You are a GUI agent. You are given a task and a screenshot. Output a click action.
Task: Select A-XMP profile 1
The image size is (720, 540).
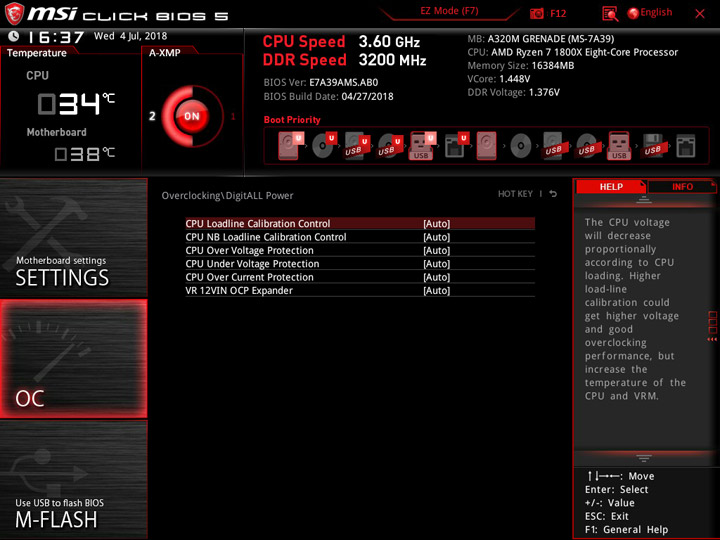(x=233, y=116)
